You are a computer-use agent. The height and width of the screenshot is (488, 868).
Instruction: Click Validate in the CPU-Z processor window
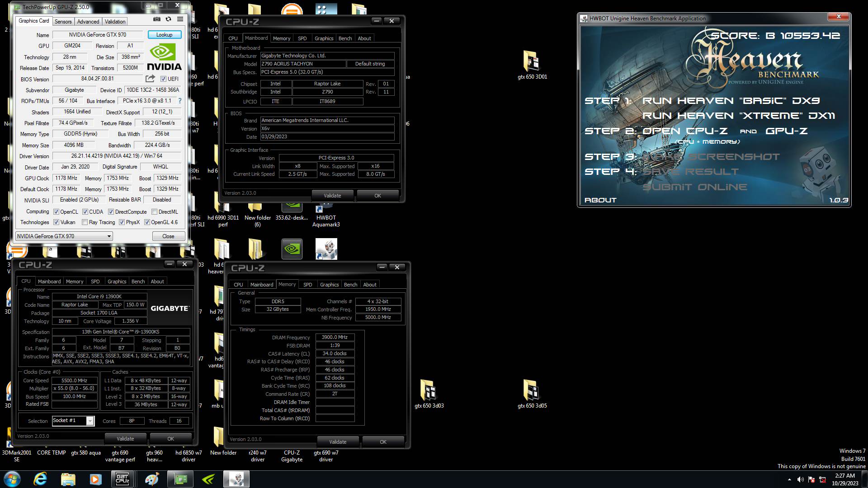(125, 439)
